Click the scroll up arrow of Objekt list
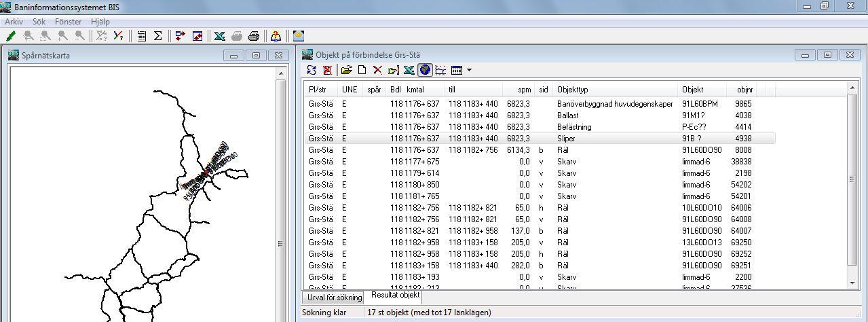Screen dimensions: 868x322 853,88
